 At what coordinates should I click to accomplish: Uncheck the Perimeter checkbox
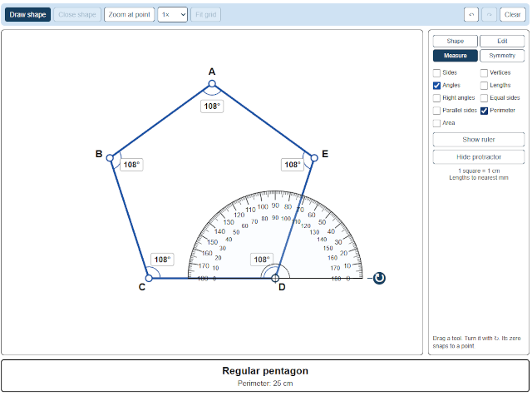tap(484, 111)
